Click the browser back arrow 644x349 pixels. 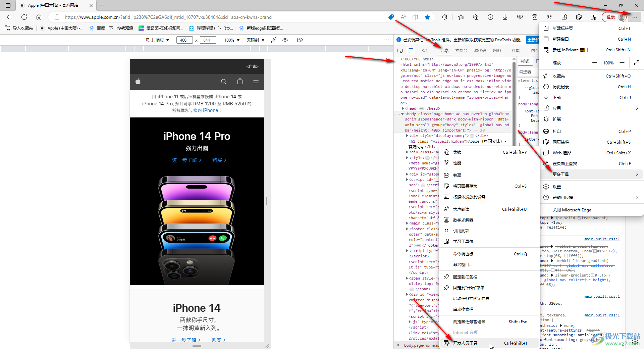(x=9, y=17)
